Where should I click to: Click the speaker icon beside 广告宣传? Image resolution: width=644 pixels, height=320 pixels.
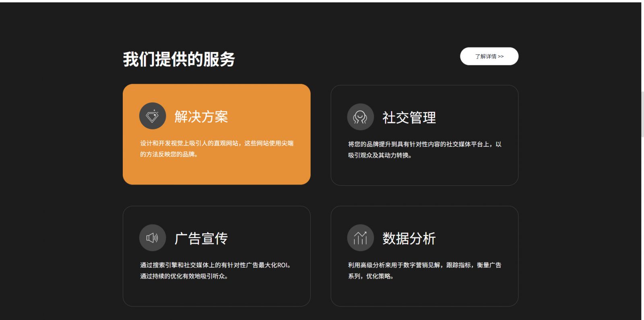[153, 238]
